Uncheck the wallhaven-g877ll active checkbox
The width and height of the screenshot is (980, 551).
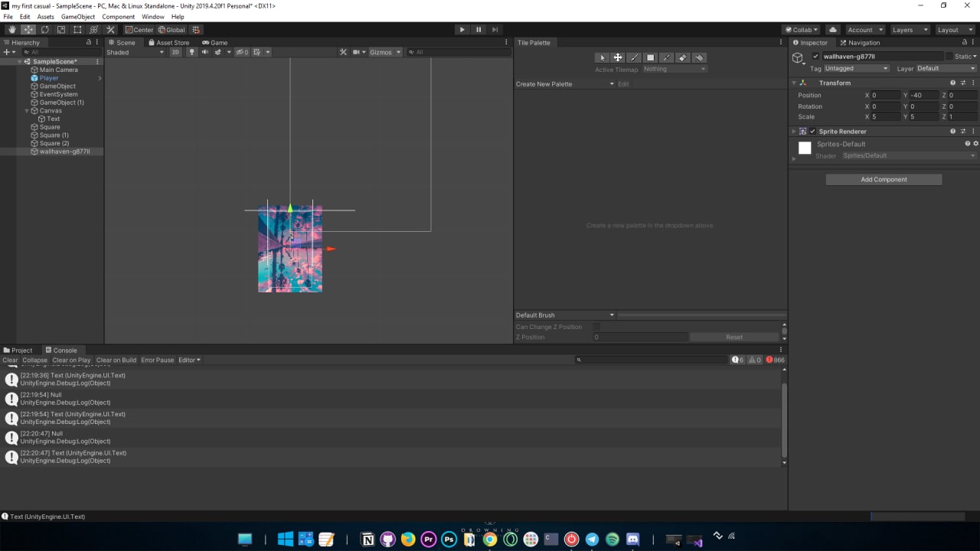tap(816, 57)
